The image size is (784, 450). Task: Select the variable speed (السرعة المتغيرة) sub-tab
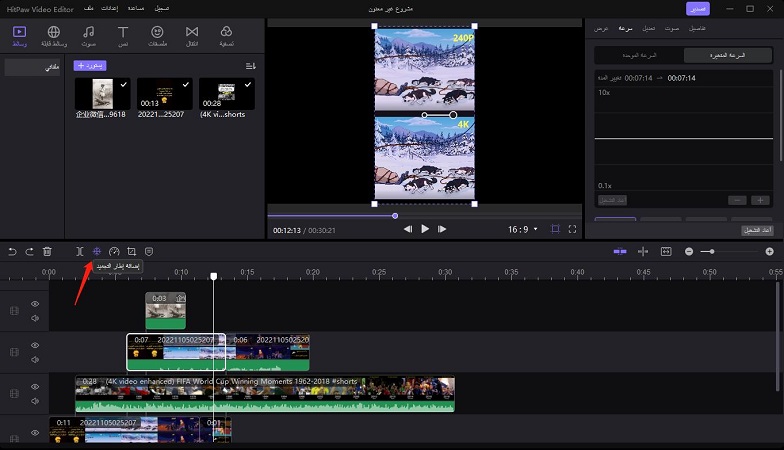click(728, 56)
